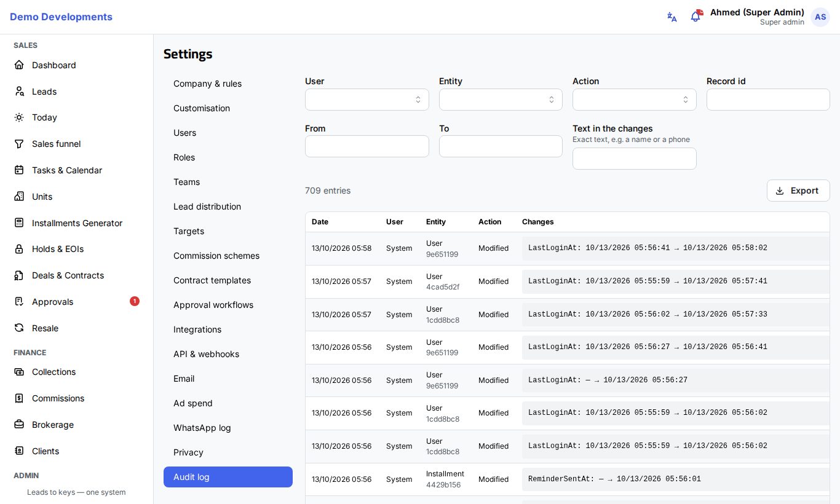Switch language with the translate icon

[x=672, y=17]
